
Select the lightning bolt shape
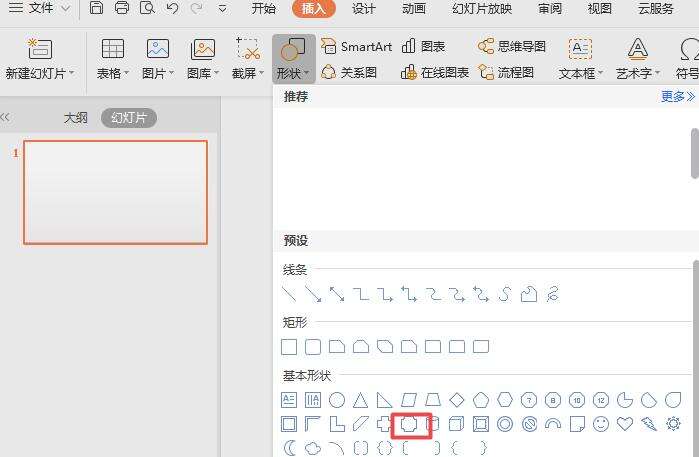(649, 424)
